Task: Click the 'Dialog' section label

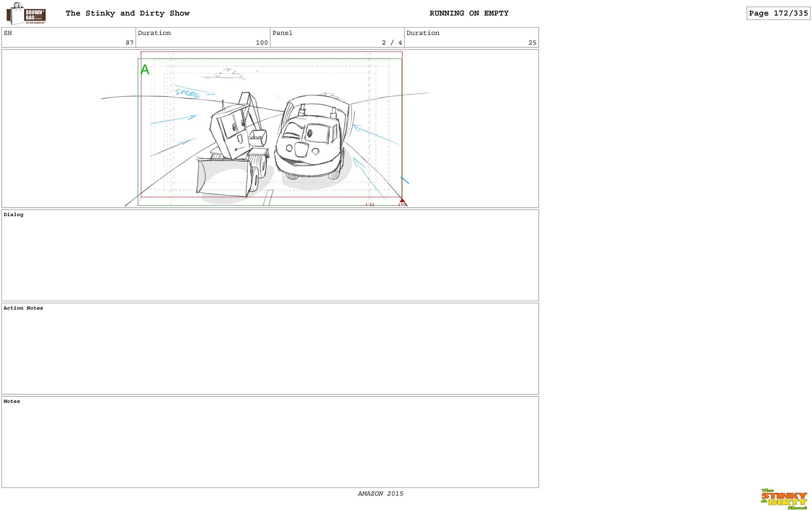Action: click(x=14, y=214)
